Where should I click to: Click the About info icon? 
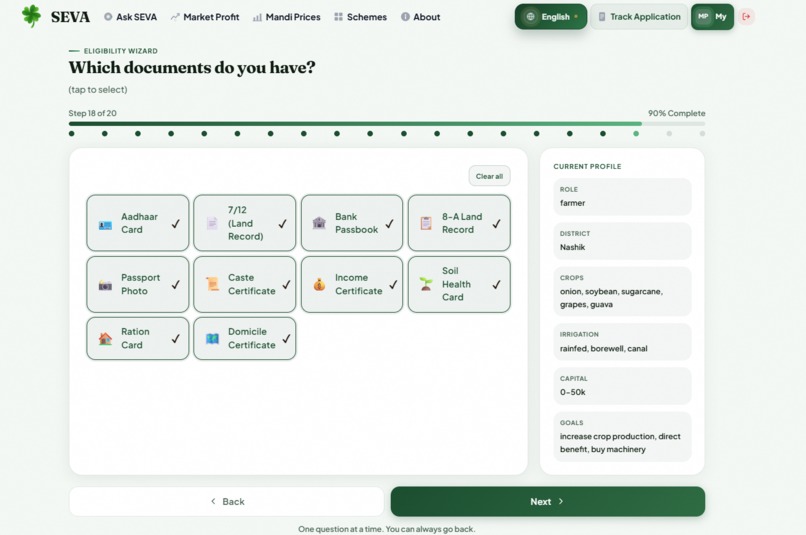405,17
